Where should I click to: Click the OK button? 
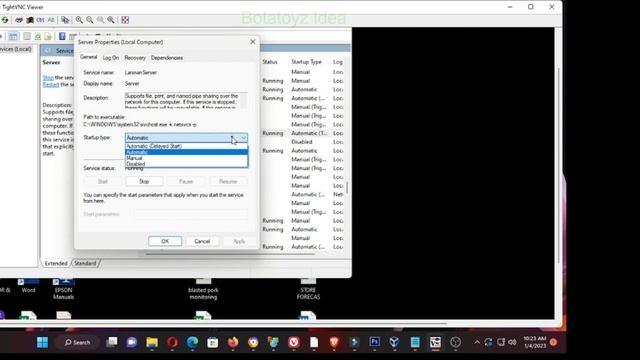coord(165,241)
